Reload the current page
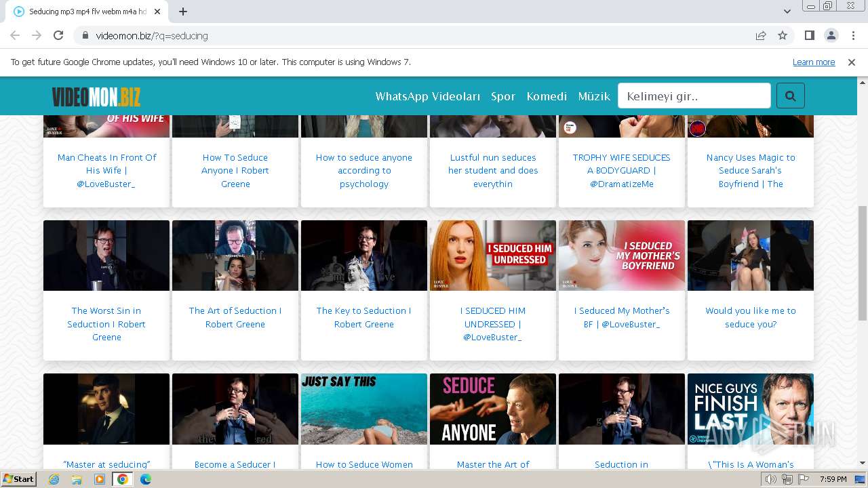Screen dimensions: 868x488 click(58, 35)
